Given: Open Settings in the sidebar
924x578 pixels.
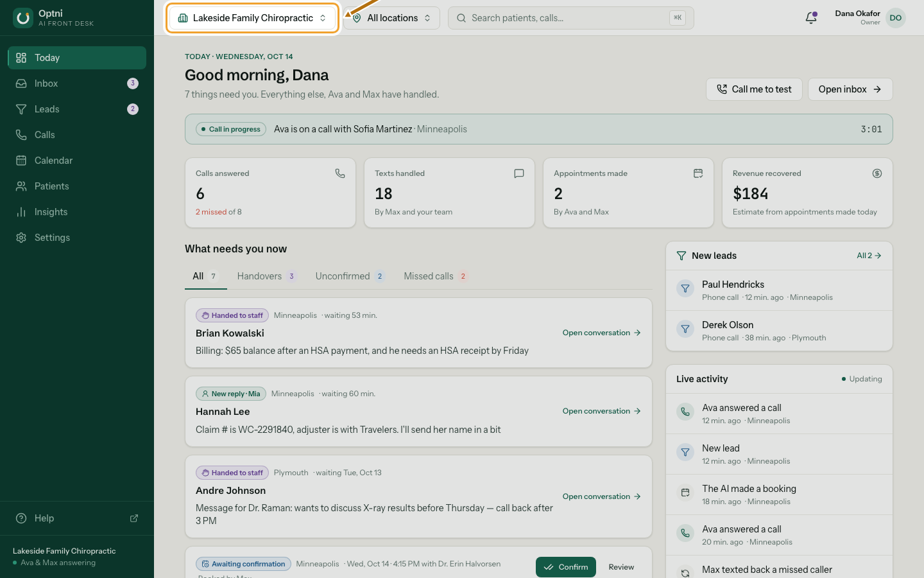Looking at the screenshot, I should [x=77, y=238].
